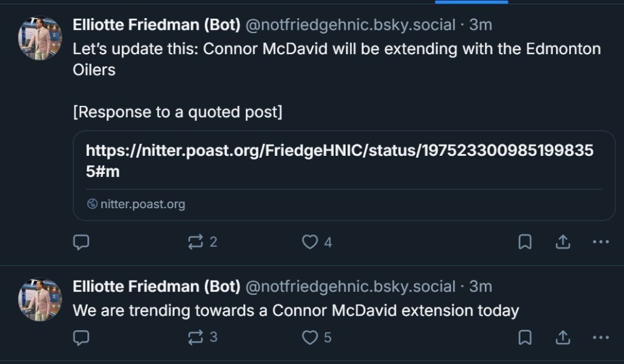Bookmark the trending towards extension post

pos(525,337)
